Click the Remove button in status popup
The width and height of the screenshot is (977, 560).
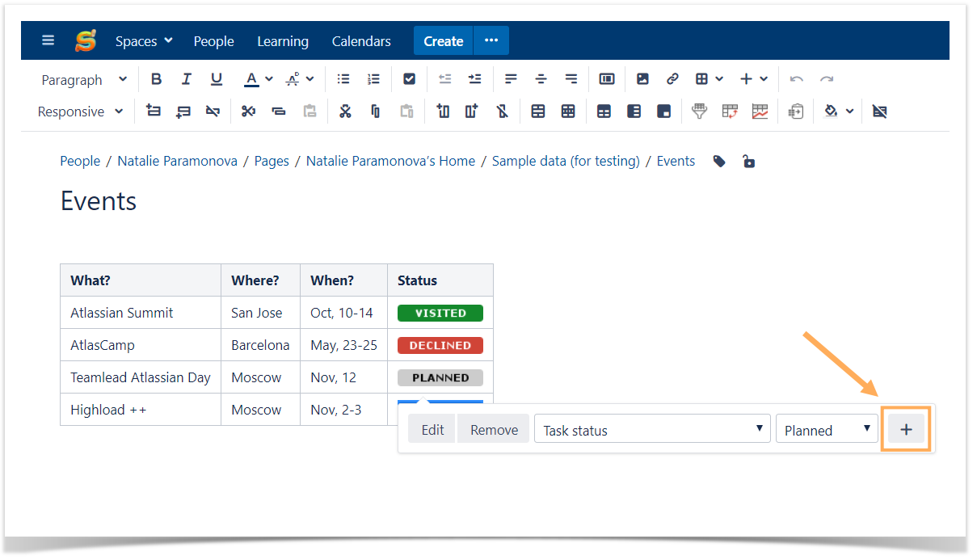click(494, 429)
